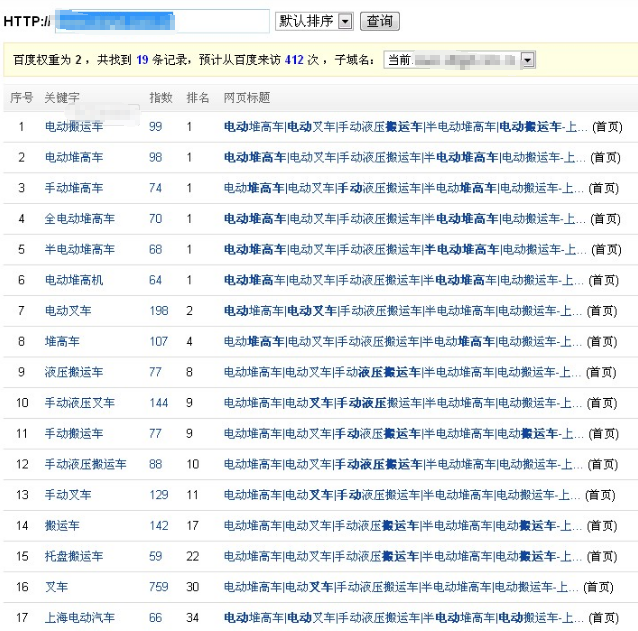Click index value 74 for 手动堆高车

coord(155,188)
